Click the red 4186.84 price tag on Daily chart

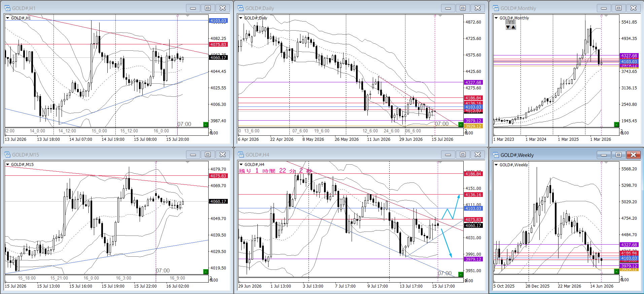point(473,98)
